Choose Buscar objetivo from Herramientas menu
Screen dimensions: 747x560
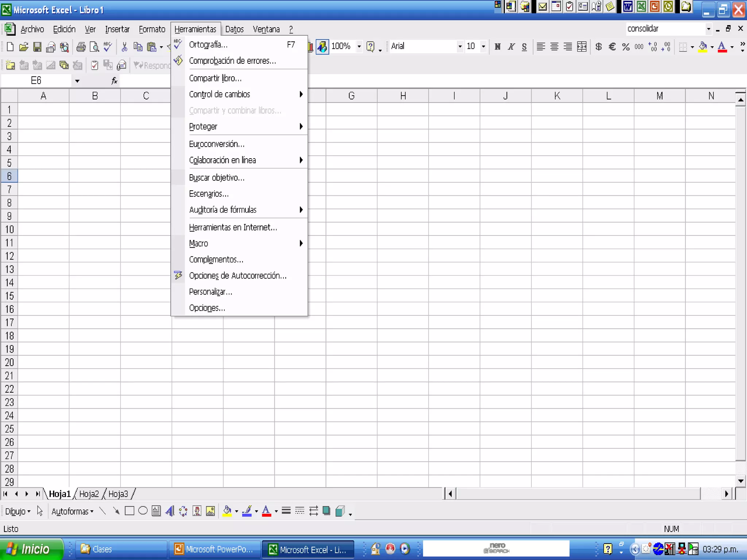[217, 178]
